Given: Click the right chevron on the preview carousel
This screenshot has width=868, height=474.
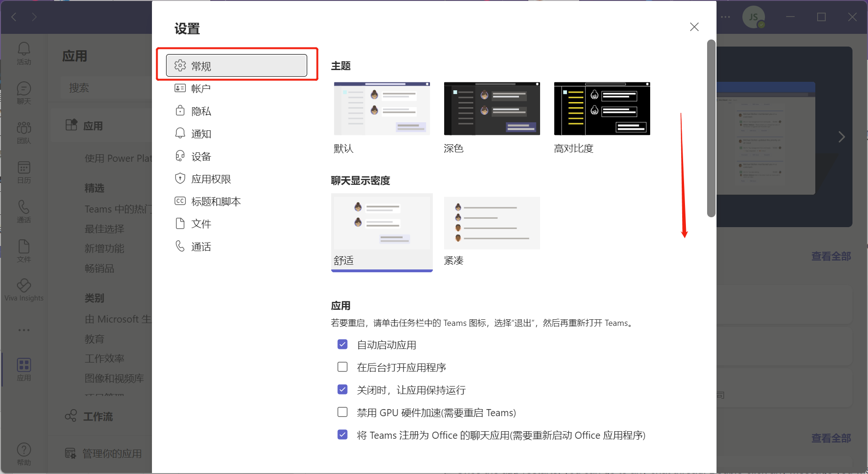Looking at the screenshot, I should pos(842,137).
